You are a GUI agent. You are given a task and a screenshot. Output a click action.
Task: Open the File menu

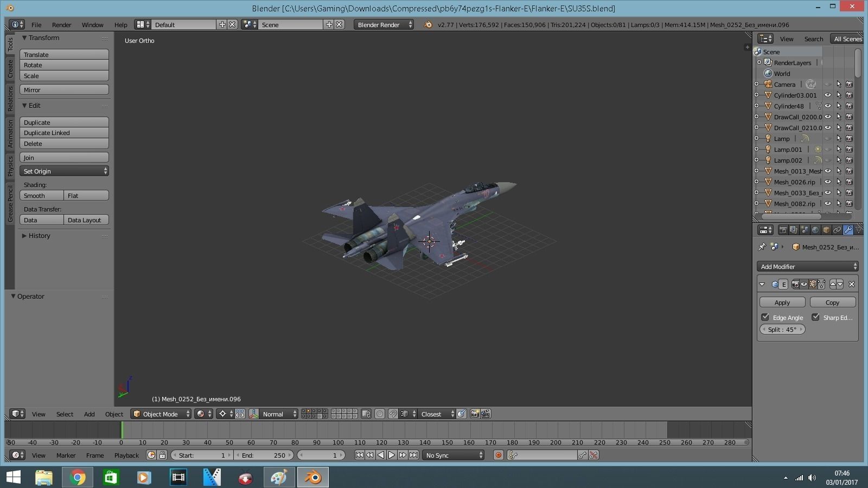tap(36, 24)
